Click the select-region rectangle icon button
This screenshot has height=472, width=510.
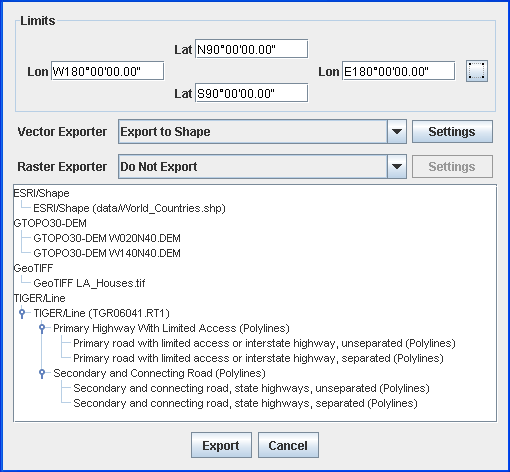[477, 71]
